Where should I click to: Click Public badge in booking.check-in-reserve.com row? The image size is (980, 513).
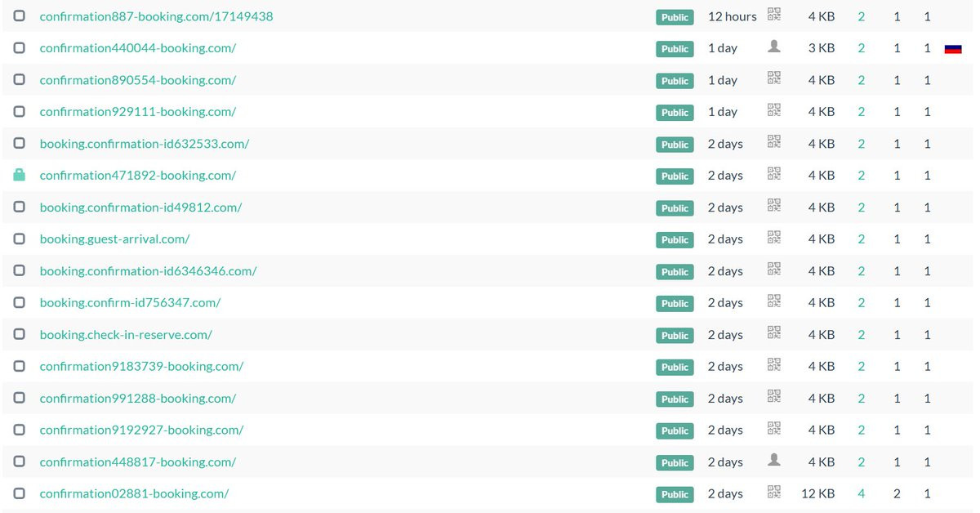[675, 336]
